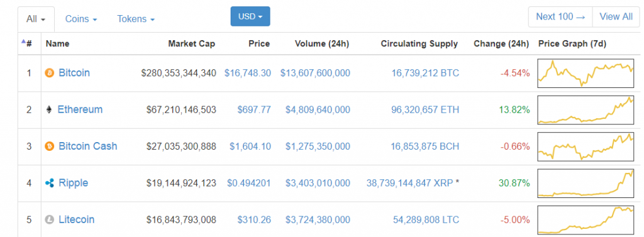This screenshot has height=237, width=644.
Task: Click Bitcoin Cash change -0.66%
Action: [515, 146]
